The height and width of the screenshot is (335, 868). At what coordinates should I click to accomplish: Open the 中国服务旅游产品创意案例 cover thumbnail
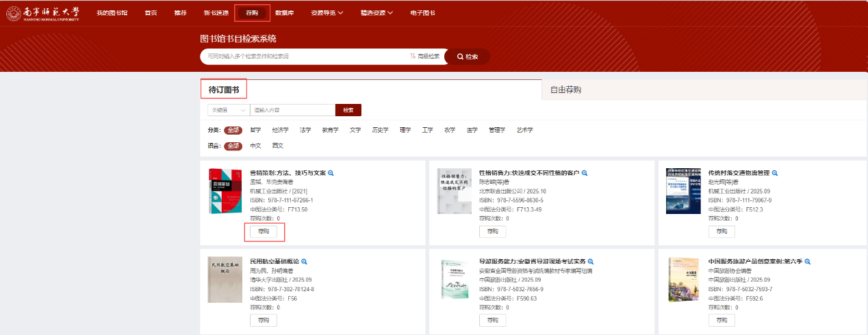683,279
